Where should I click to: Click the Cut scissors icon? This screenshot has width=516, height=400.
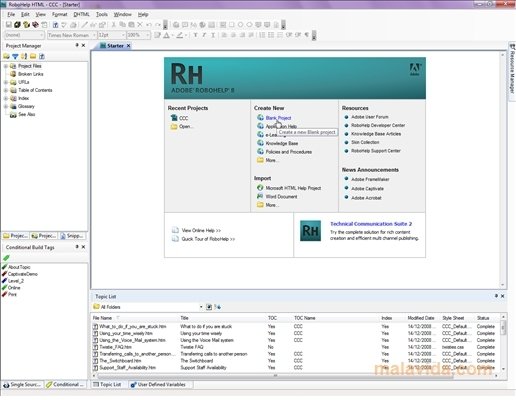coord(114,24)
